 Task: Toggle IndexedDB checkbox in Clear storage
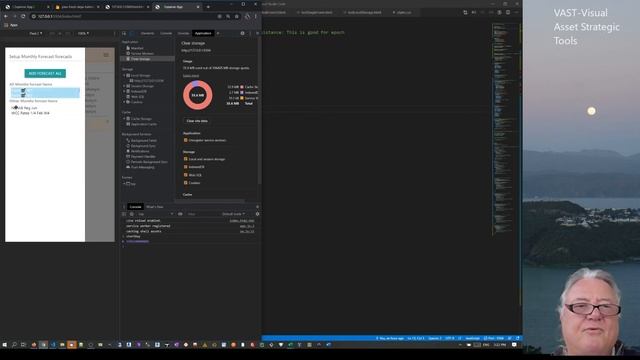(186, 167)
